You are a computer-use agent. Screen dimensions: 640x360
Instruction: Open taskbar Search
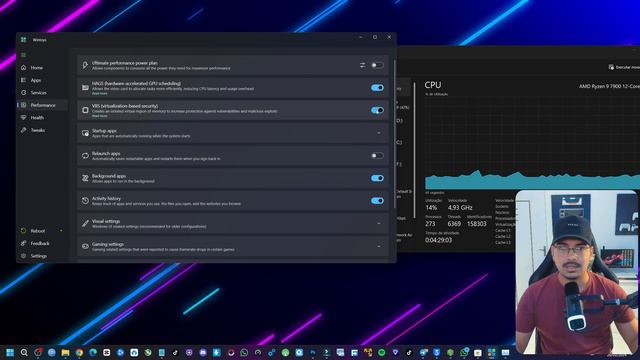(x=24, y=352)
